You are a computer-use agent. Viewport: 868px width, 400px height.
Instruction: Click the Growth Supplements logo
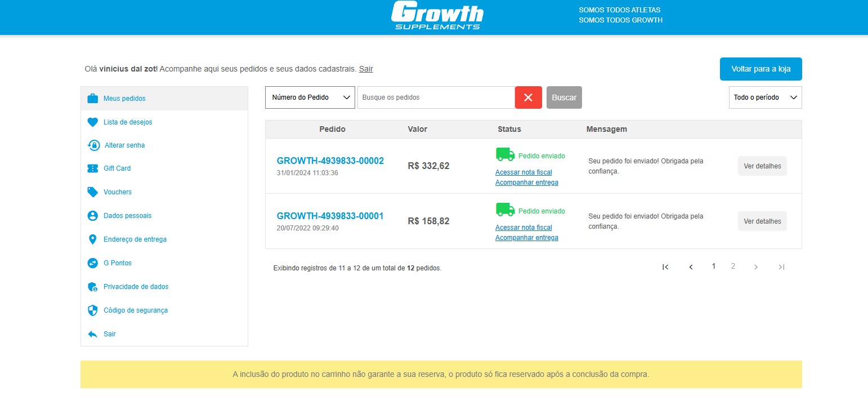pos(437,16)
